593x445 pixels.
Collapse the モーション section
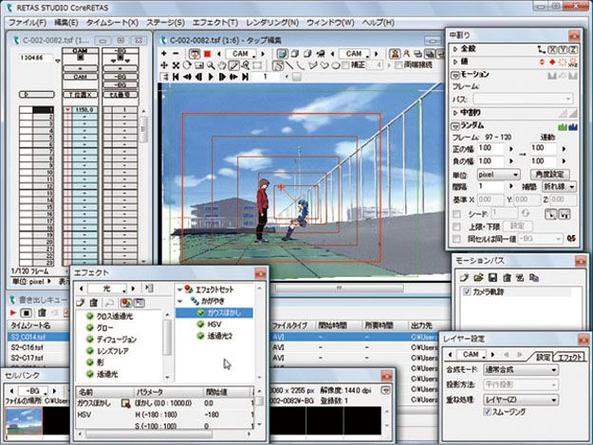tap(455, 74)
